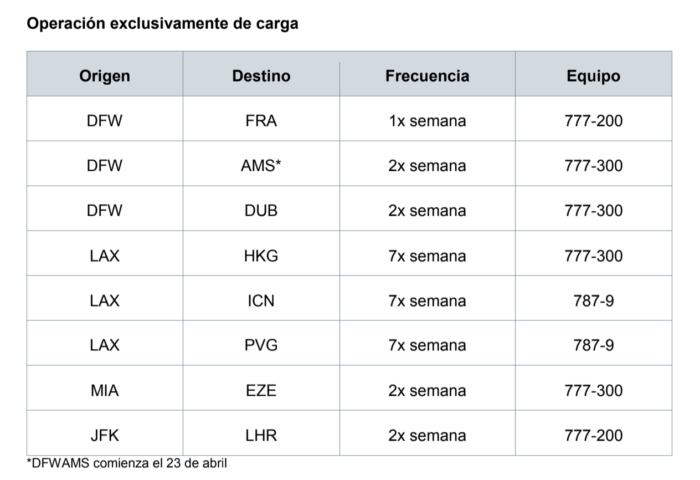Select the Destino column header
Viewport: 700px width, 480px height.
(x=261, y=76)
